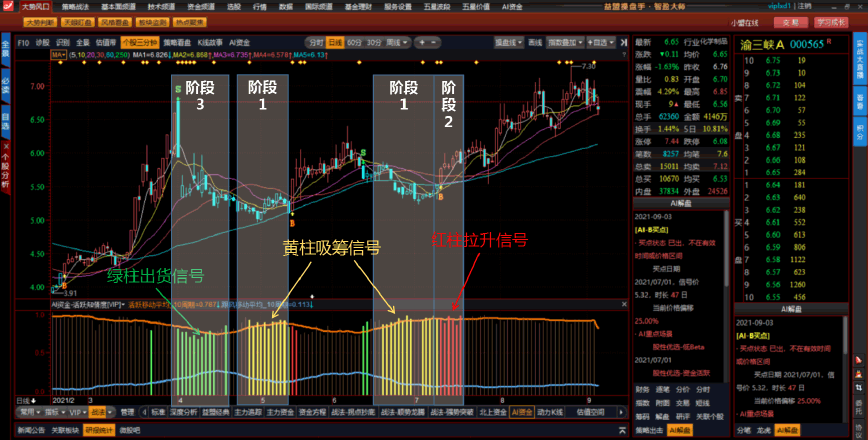Click the 学习成长 button
This screenshot has height=440, width=868.
[x=831, y=23]
